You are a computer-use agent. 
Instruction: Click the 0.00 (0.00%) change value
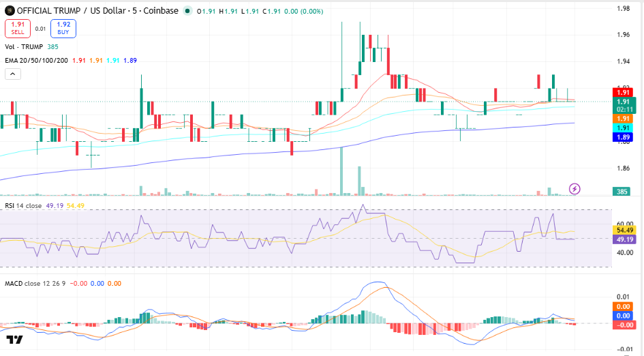pos(303,12)
